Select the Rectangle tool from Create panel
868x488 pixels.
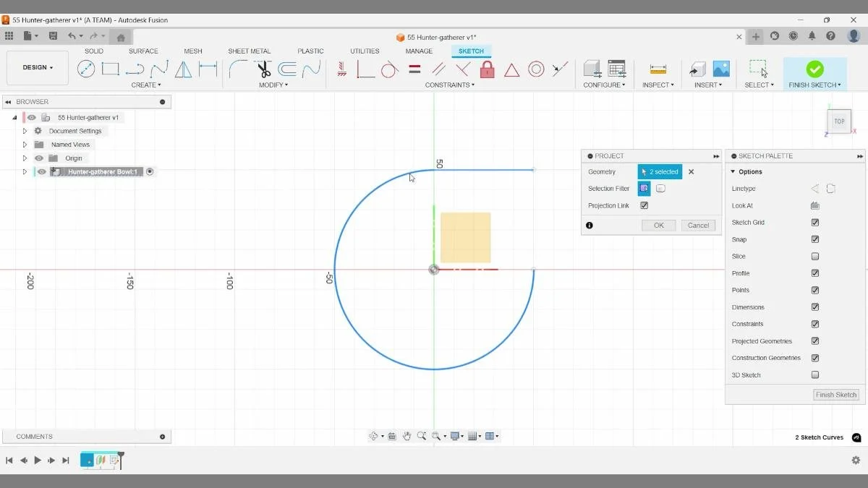[x=110, y=69]
